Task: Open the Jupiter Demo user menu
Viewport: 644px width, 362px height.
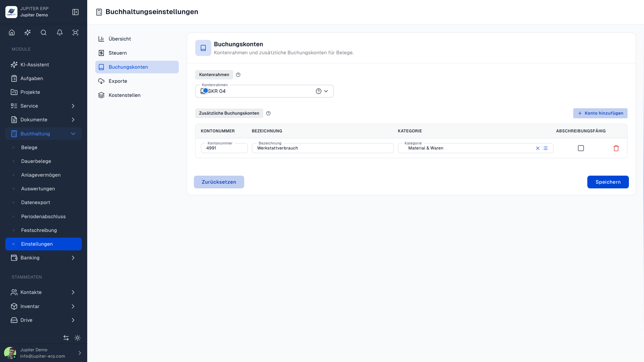Action: coord(44,353)
